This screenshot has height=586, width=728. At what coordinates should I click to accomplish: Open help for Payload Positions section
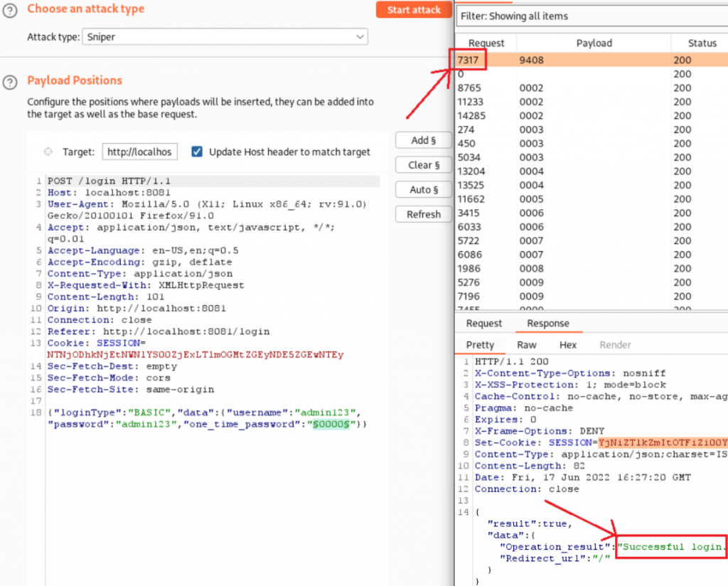tap(10, 82)
